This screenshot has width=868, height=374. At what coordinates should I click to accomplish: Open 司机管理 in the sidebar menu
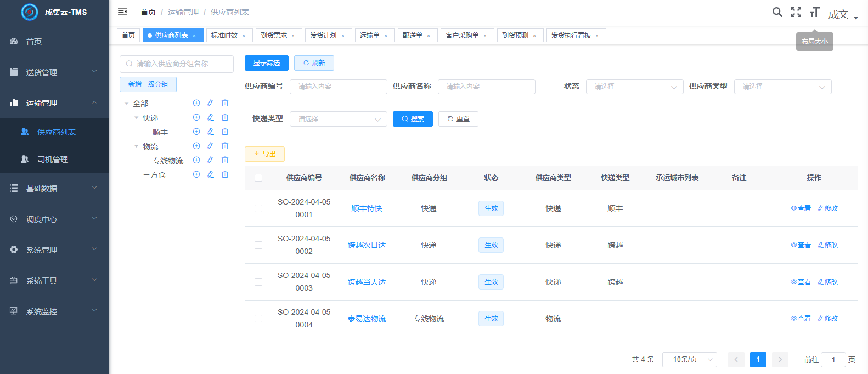click(53, 160)
